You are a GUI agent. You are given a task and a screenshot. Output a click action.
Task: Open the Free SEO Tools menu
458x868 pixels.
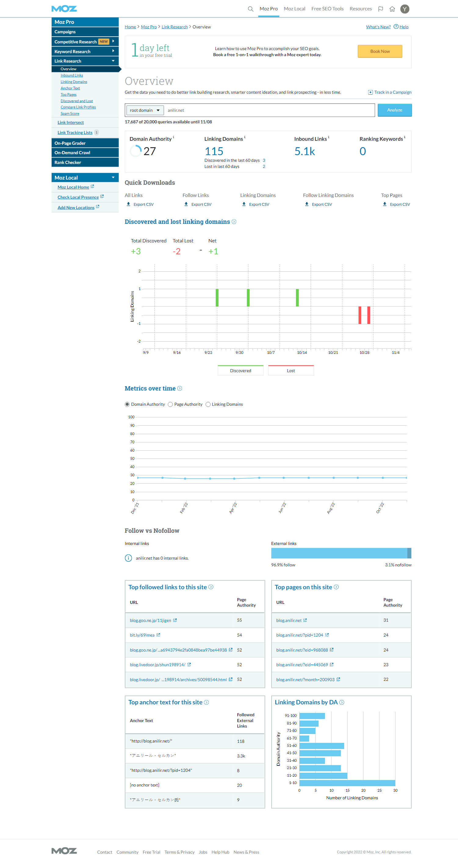[327, 9]
